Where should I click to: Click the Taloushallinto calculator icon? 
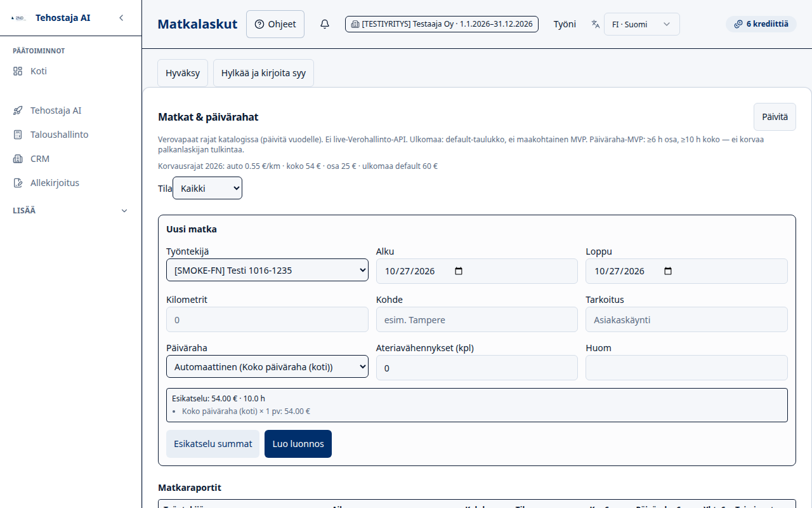click(x=18, y=135)
